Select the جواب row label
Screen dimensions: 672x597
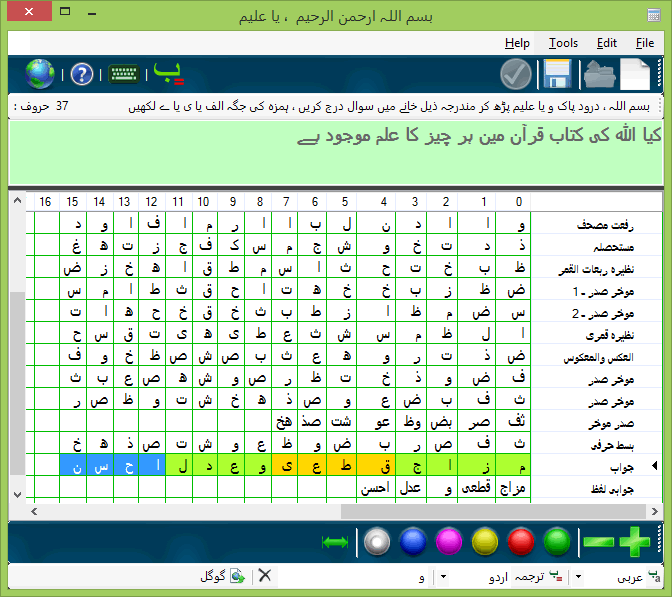coord(622,468)
